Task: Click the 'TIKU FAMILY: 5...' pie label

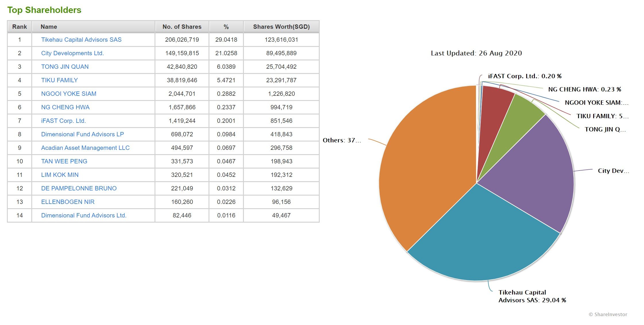Action: click(602, 116)
